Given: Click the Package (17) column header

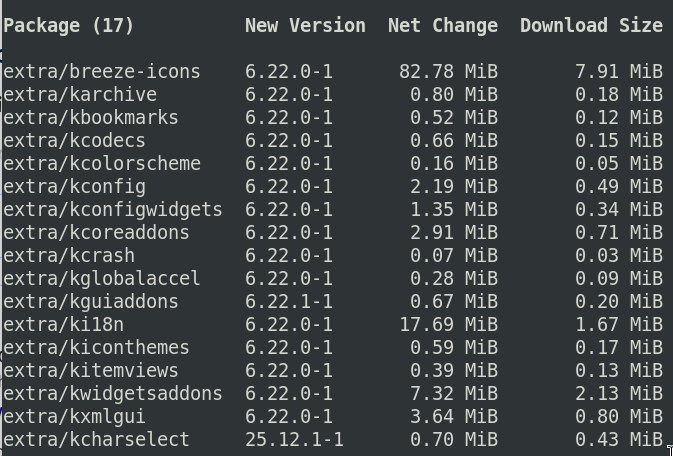Looking at the screenshot, I should click(69, 26).
